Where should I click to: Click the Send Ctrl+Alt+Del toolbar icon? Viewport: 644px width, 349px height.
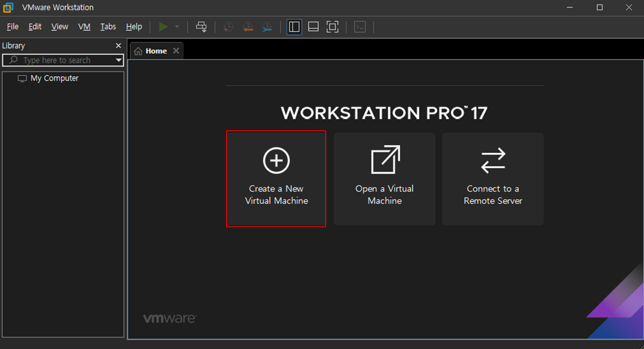(201, 27)
